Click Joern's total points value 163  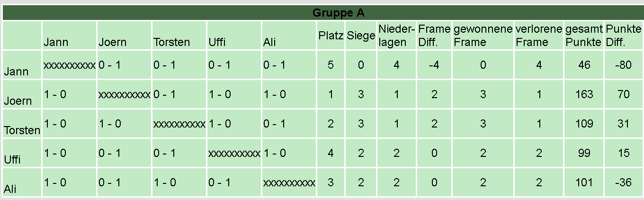click(x=584, y=94)
